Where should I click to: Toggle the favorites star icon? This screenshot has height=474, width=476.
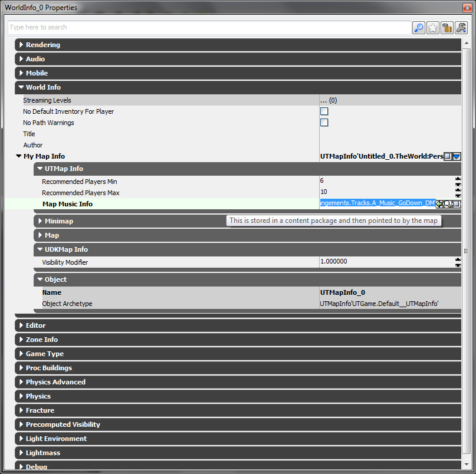point(433,28)
